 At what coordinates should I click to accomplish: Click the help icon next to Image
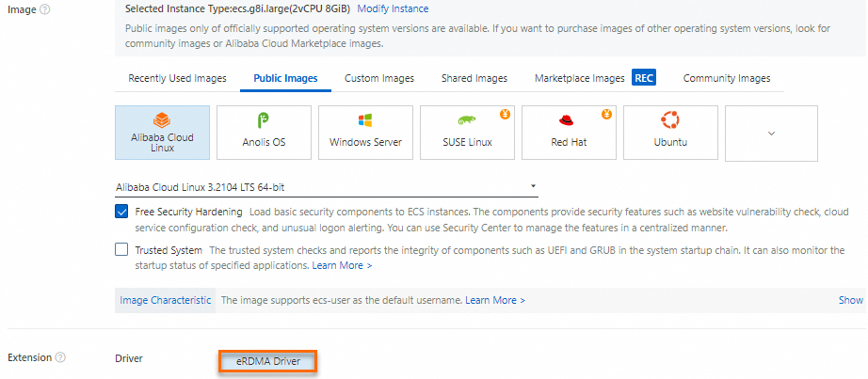45,10
